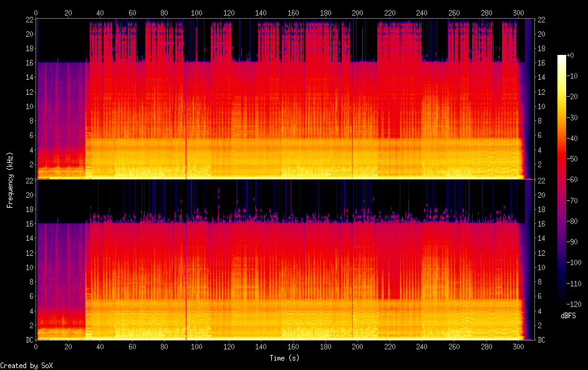Click the dBFS color gradient bar
This screenshot has width=588, height=370.
(x=561, y=179)
